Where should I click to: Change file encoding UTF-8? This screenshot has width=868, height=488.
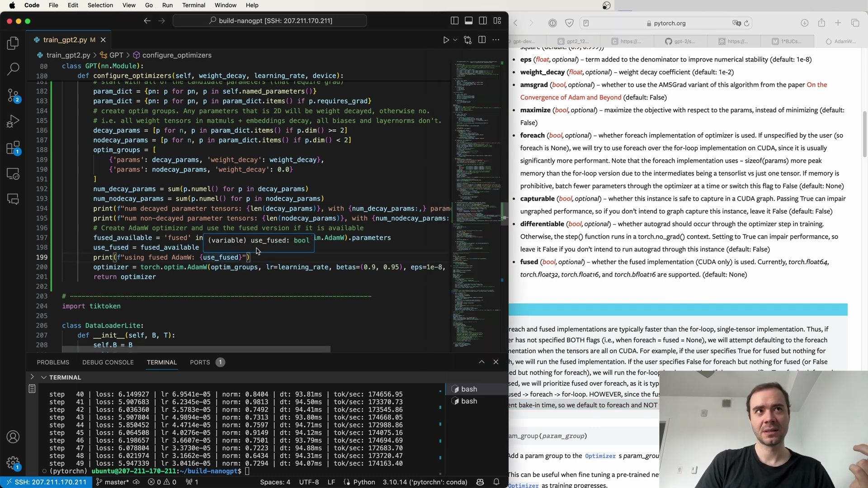click(309, 482)
